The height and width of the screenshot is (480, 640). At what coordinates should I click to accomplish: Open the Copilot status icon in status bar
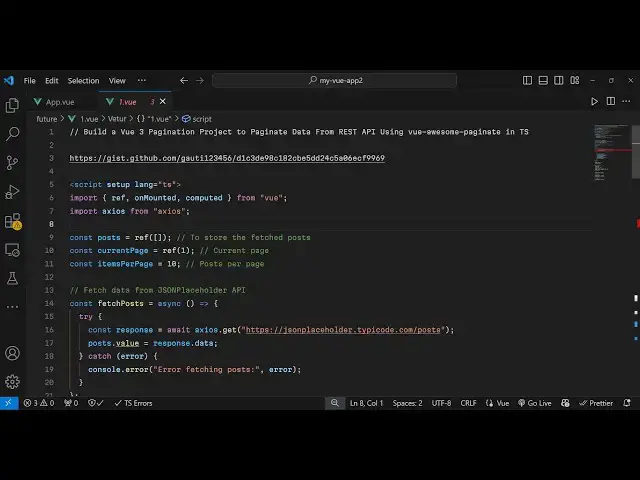[x=565, y=403]
